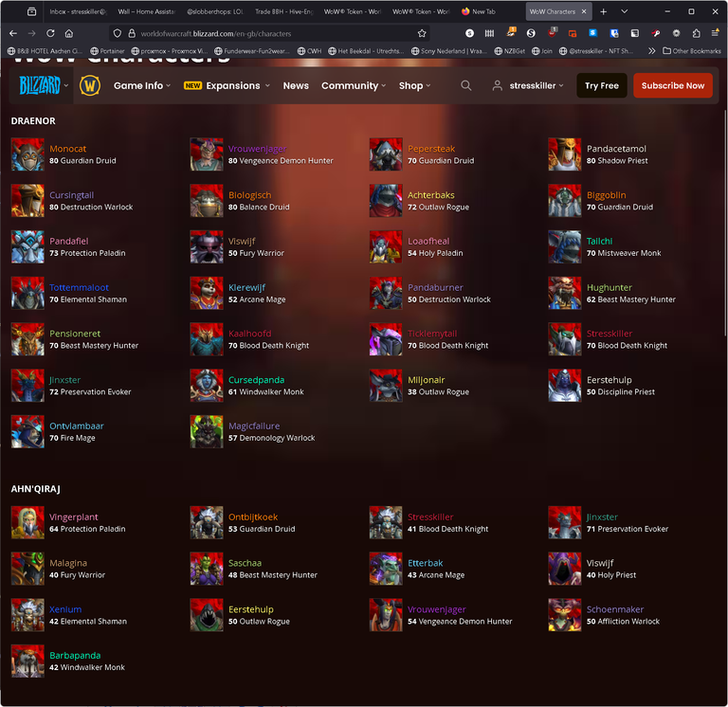Bookmark this page with the star icon
This screenshot has height=707, width=728.
point(422,33)
